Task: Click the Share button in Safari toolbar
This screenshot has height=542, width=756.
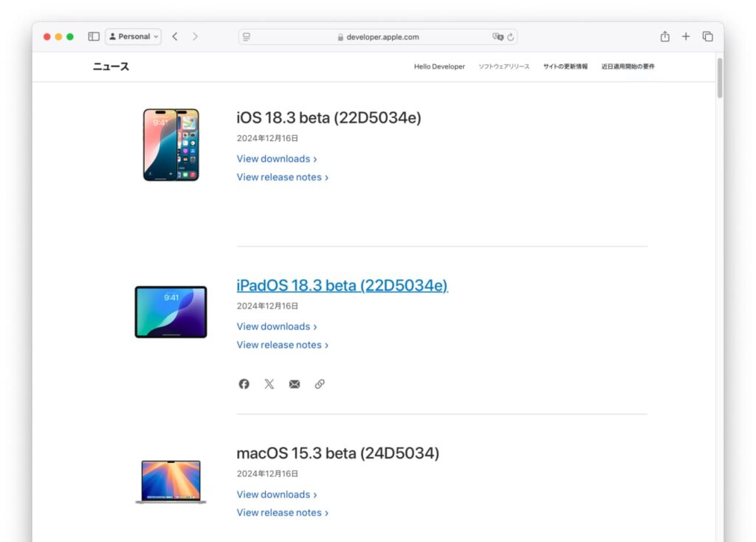Action: pyautogui.click(x=664, y=35)
